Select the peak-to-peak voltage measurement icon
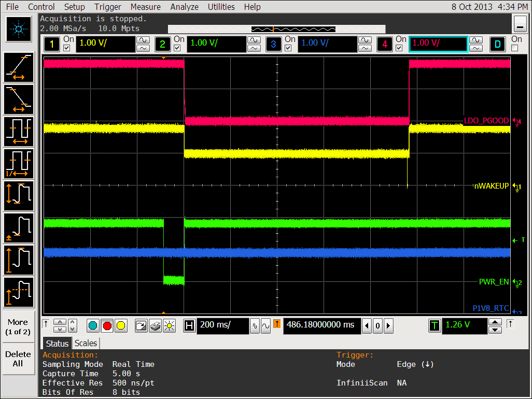532x399 pixels. (19, 196)
